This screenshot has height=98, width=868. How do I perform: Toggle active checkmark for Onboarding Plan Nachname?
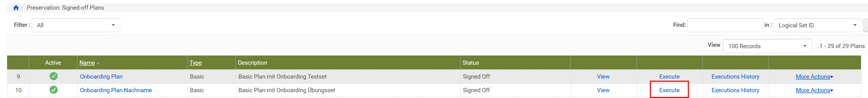(54, 90)
